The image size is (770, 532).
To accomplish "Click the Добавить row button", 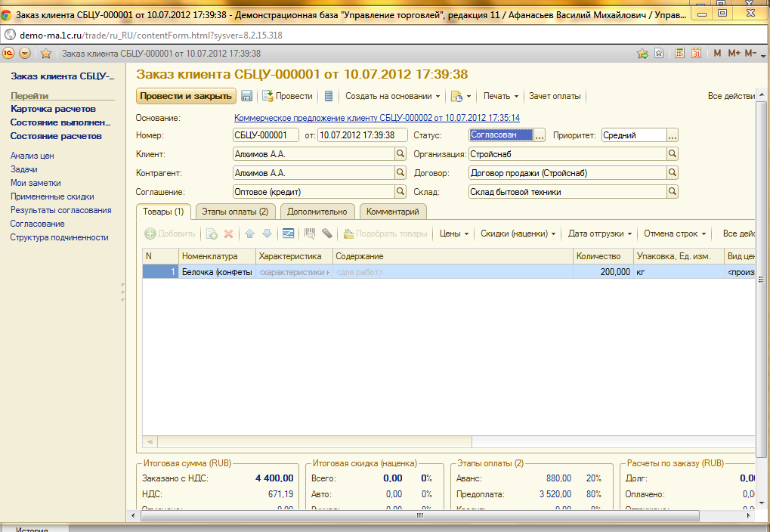I will 170,234.
